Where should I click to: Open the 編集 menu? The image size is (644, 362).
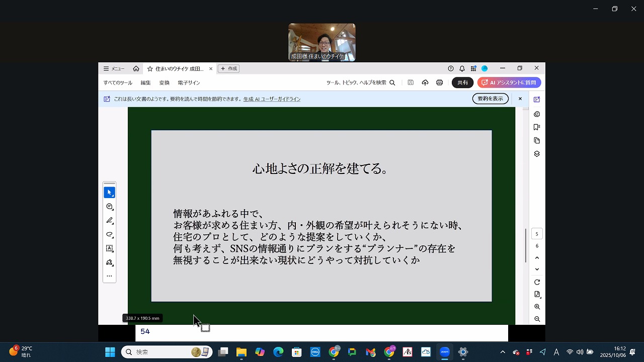pyautogui.click(x=145, y=82)
